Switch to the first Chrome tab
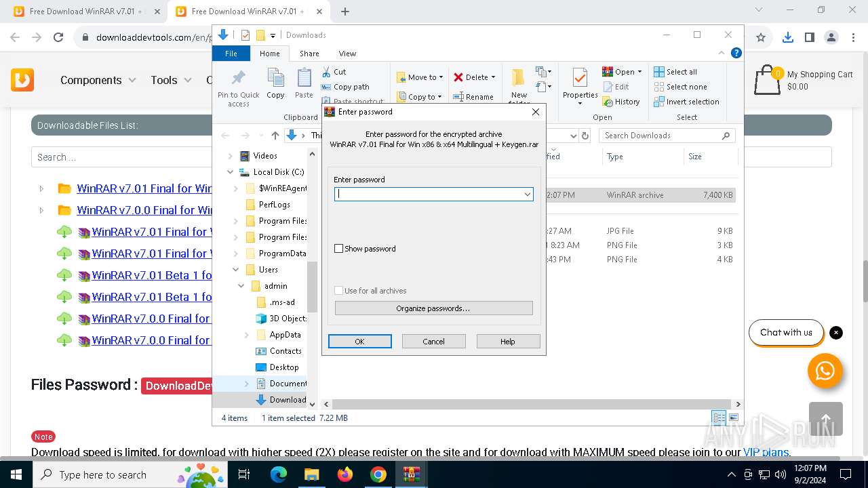This screenshot has height=488, width=868. (87, 12)
